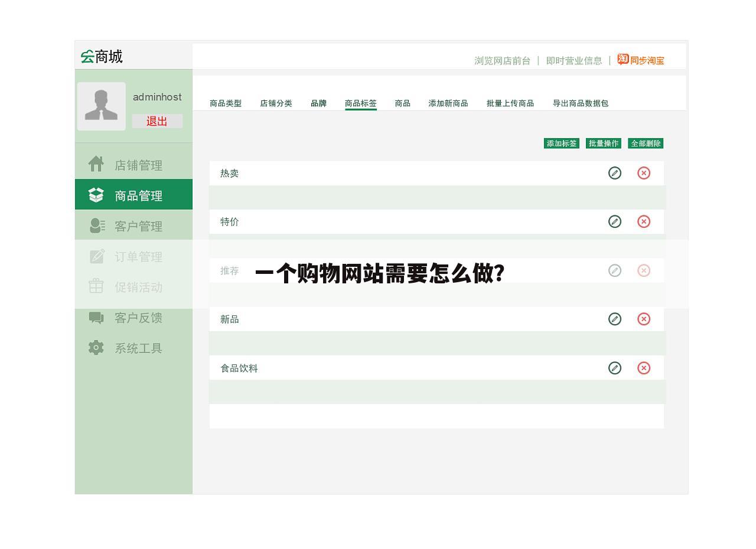Open the 店铺管理 home icon in sidebar
Viewport: 756px width, 549px height.
tap(96, 165)
